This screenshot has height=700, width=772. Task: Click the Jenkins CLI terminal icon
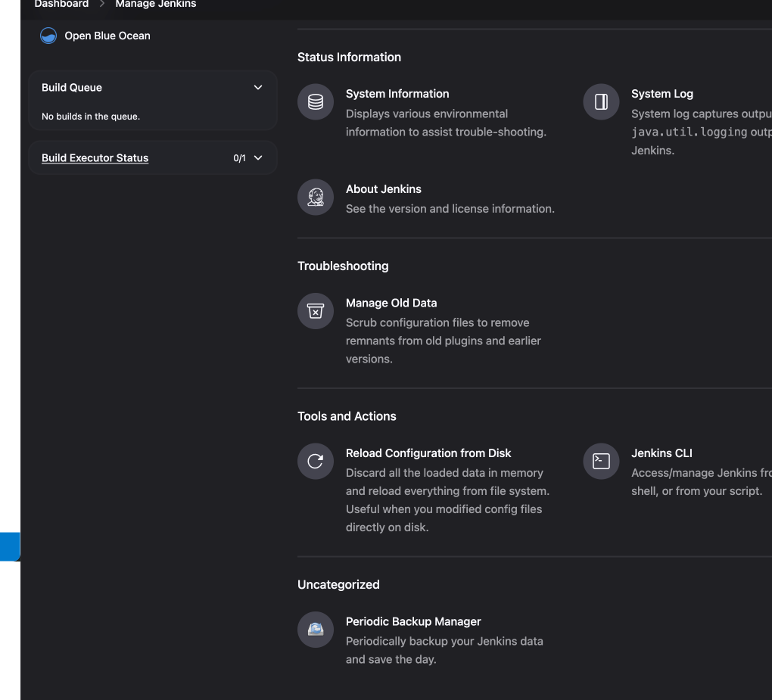(x=601, y=462)
